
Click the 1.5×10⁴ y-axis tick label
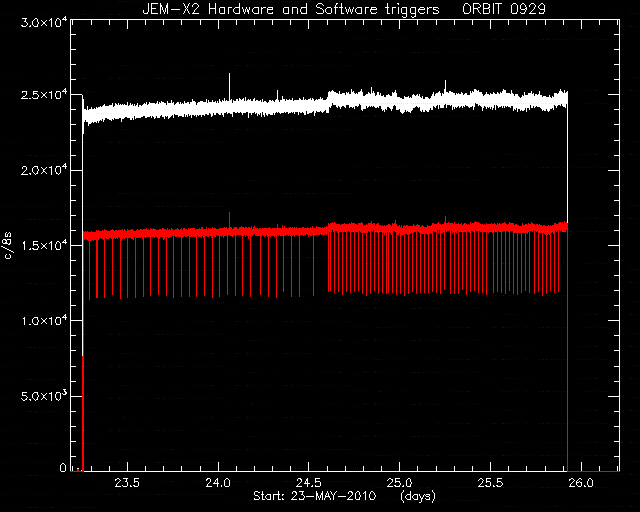[x=44, y=245]
